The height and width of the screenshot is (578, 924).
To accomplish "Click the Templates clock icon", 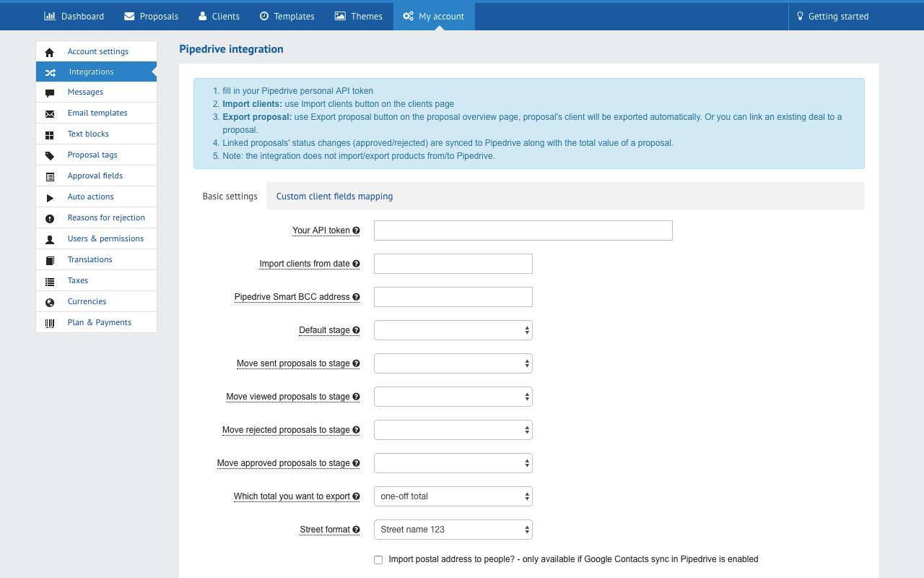I will coord(264,16).
